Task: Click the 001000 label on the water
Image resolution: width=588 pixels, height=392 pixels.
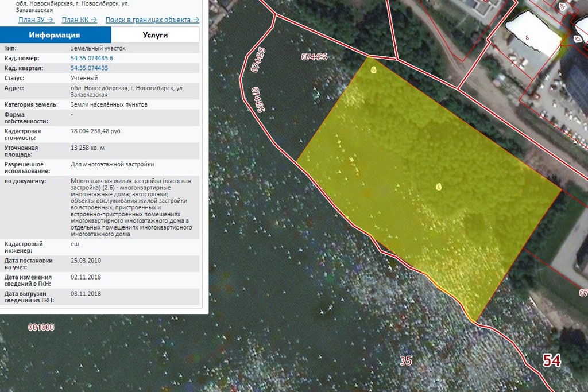Action: pyautogui.click(x=41, y=328)
